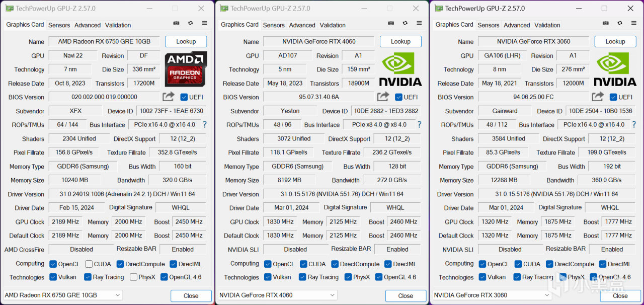Image resolution: width=644 pixels, height=305 pixels.
Task: Click Lookup button in RX 6750 GRE window
Action: 186,42
